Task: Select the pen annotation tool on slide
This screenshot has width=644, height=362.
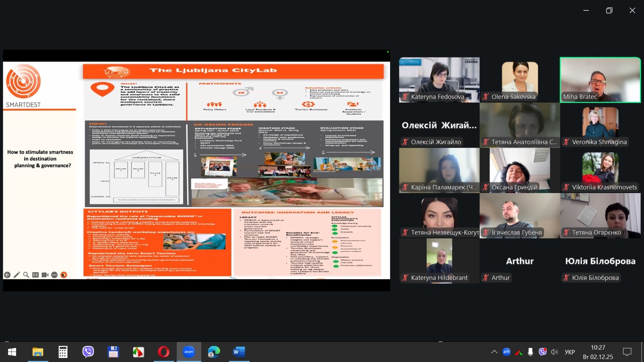Action: pyautogui.click(x=17, y=275)
